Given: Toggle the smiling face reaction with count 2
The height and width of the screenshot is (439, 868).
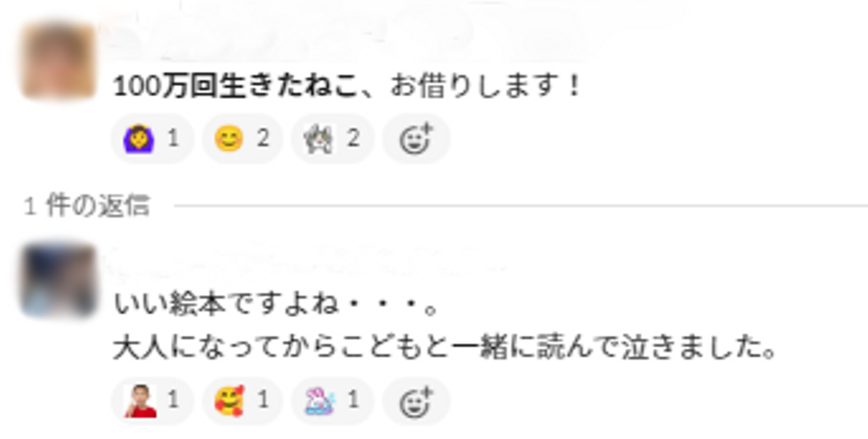Looking at the screenshot, I should click(x=242, y=139).
